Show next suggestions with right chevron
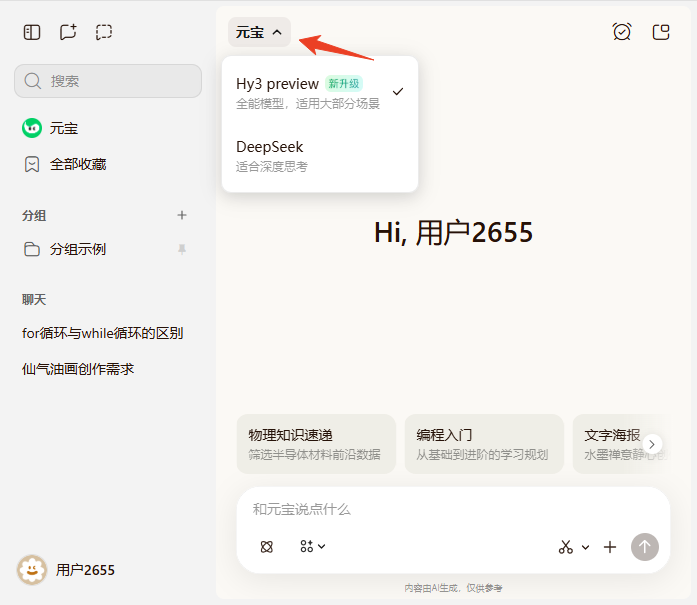The image size is (697, 605). [x=652, y=444]
